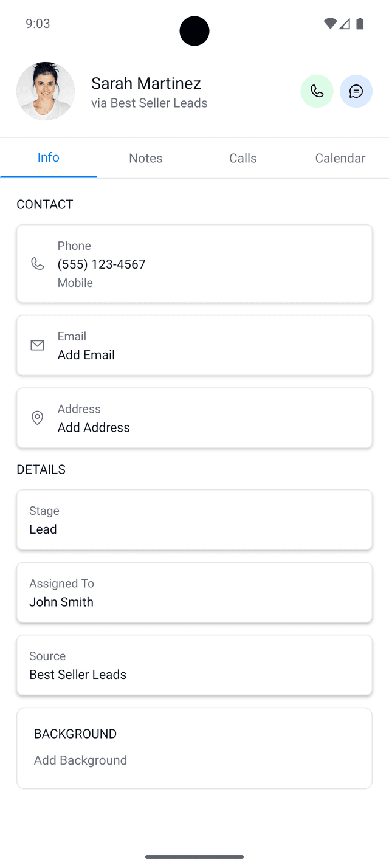Tap Add Address to enter an address

pos(93,427)
